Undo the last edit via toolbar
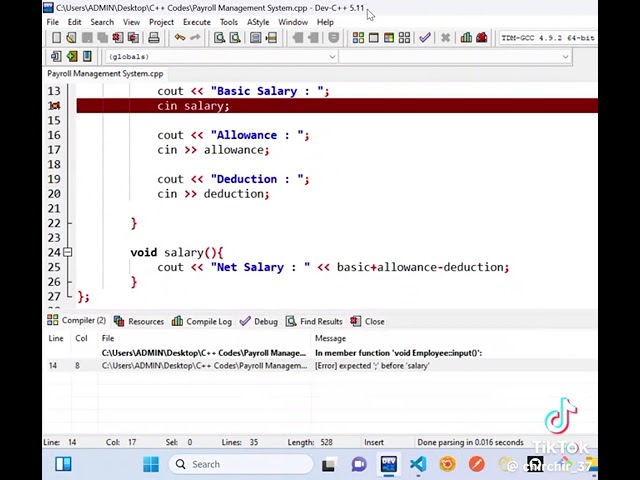The image size is (640, 480). (180, 38)
